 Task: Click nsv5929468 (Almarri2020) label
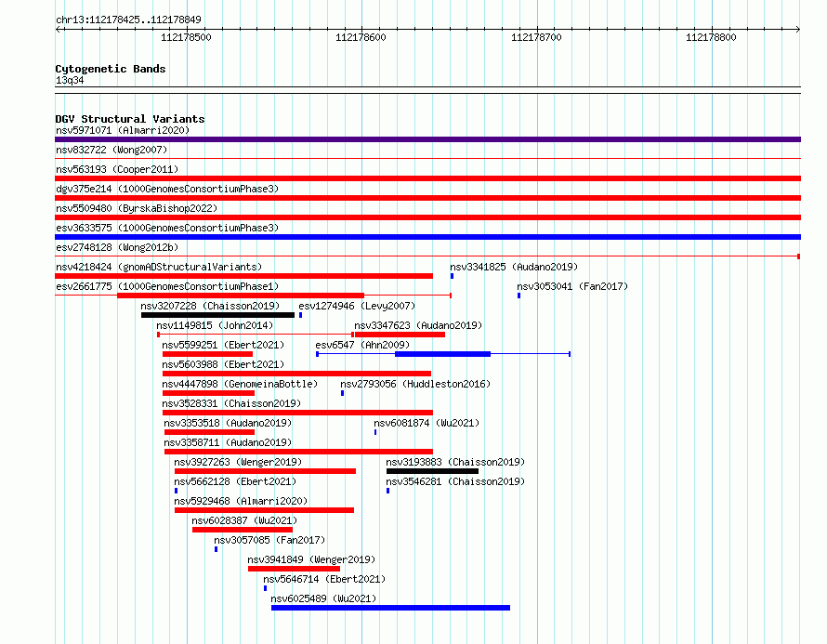[241, 501]
